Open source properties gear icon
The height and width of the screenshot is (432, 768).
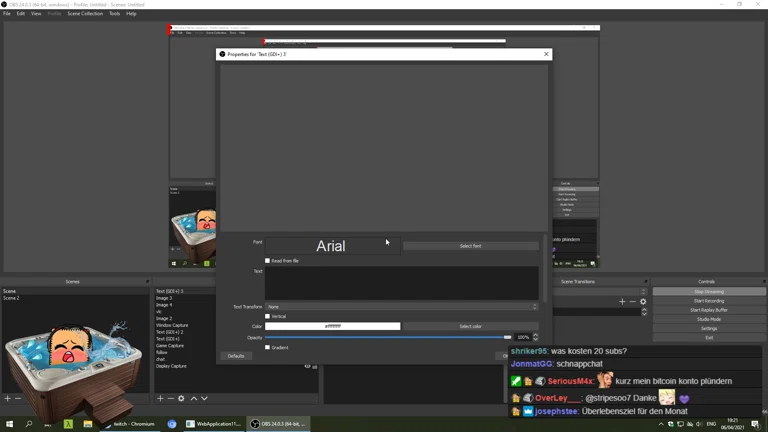click(x=181, y=398)
